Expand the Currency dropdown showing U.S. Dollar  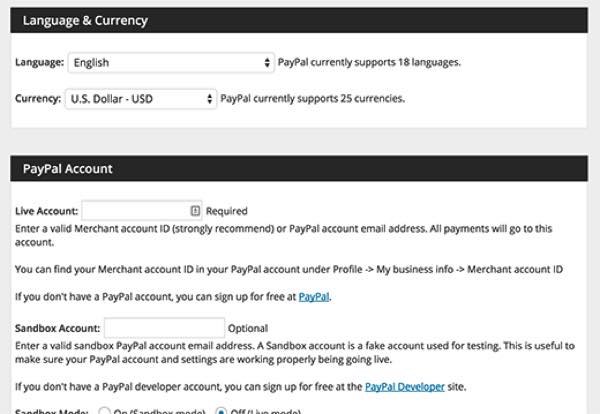click(x=140, y=98)
